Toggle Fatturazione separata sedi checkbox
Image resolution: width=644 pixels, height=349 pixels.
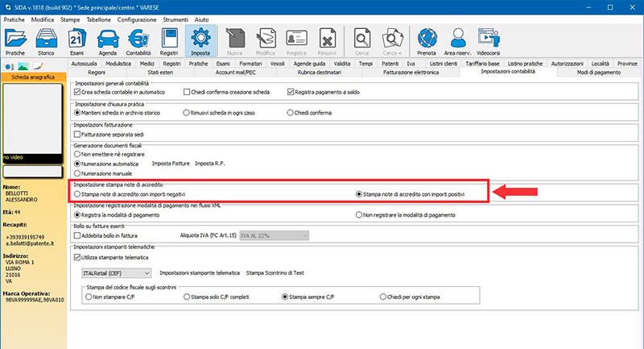[78, 134]
